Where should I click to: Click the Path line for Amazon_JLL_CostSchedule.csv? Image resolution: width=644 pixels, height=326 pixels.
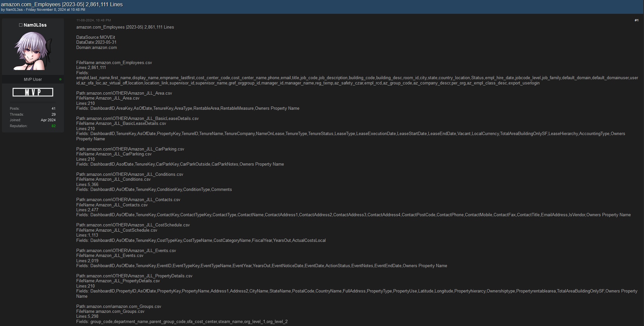[133, 225]
